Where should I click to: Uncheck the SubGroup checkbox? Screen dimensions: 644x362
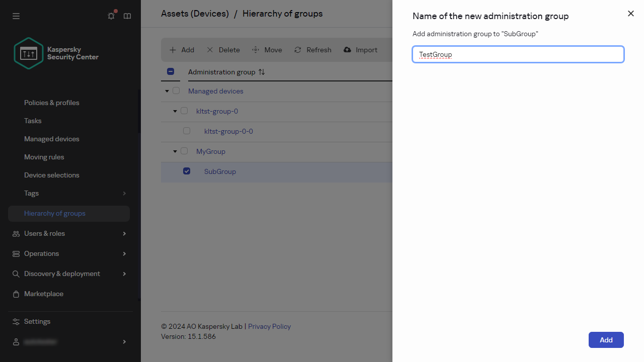187,171
